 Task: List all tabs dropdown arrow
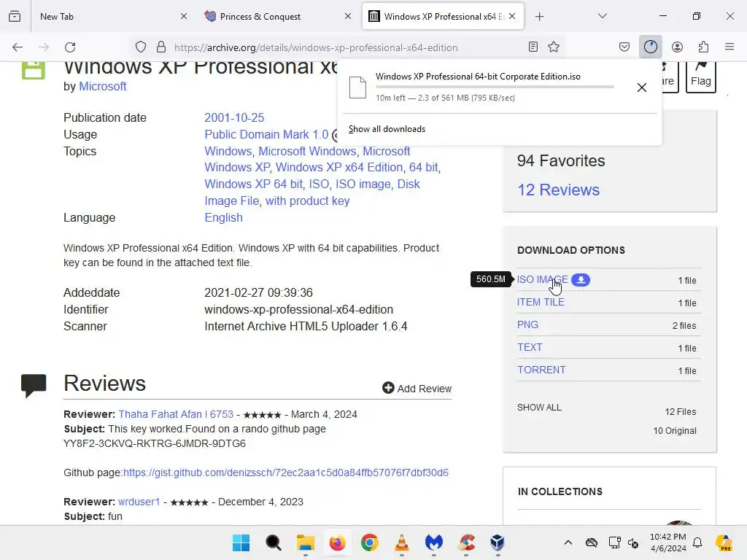603,16
